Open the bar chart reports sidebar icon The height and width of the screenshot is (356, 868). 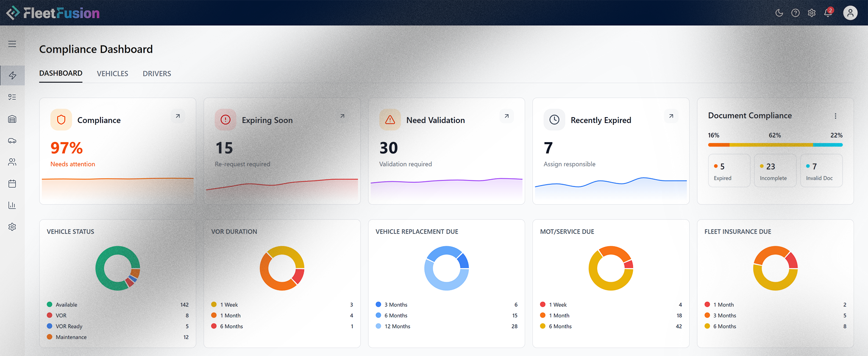click(12, 205)
